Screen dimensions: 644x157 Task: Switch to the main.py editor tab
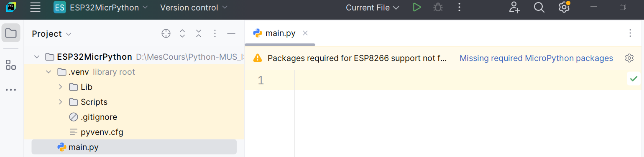(x=280, y=33)
